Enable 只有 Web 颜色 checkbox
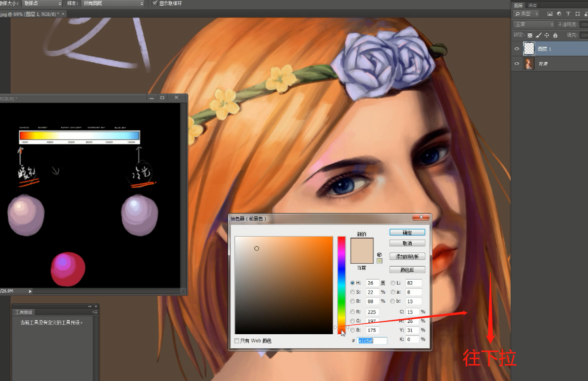588x381 pixels. click(x=237, y=341)
